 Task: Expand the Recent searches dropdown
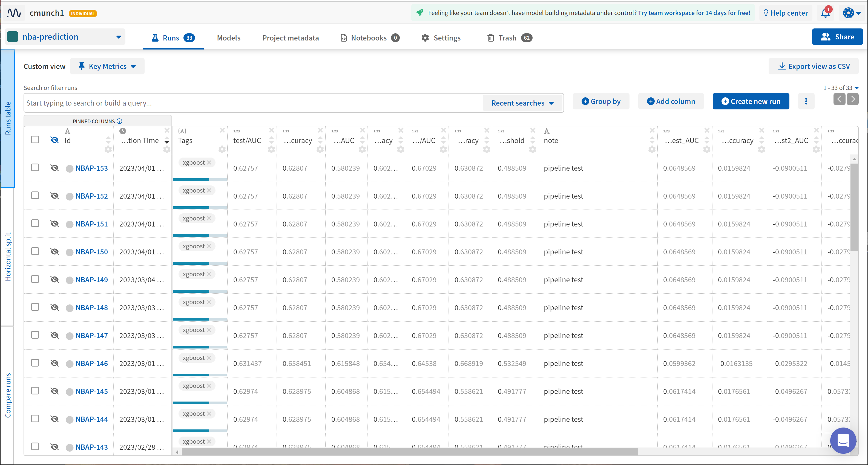[522, 103]
